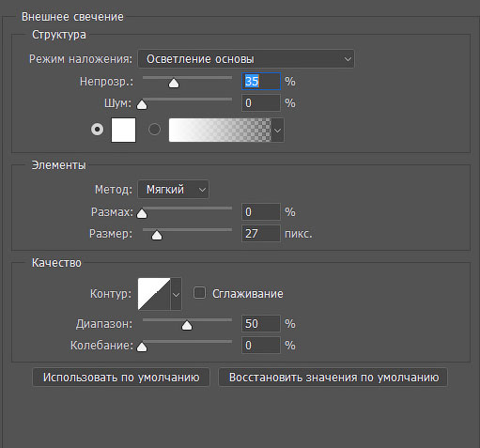Enable the Сглаживание anti-alias checkbox

pyautogui.click(x=199, y=293)
